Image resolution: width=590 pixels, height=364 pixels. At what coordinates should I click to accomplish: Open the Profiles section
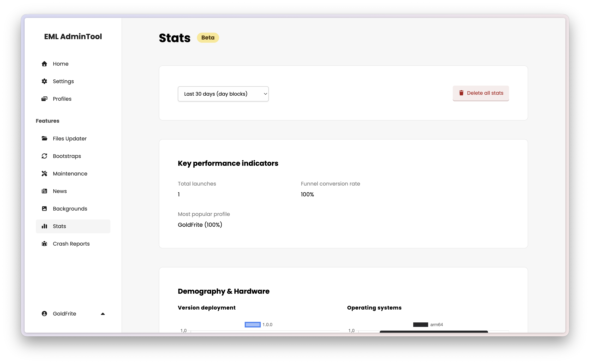73,99
